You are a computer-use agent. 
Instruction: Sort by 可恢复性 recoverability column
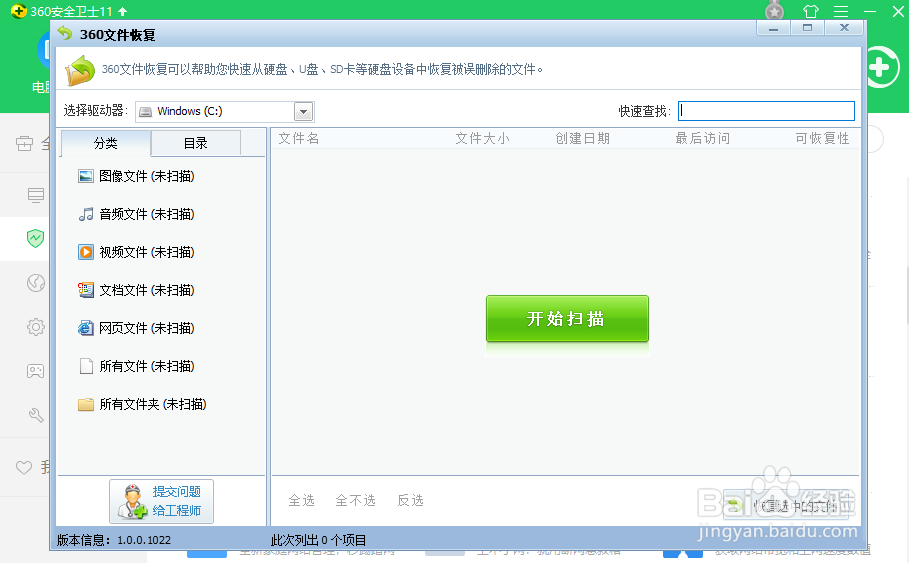822,139
